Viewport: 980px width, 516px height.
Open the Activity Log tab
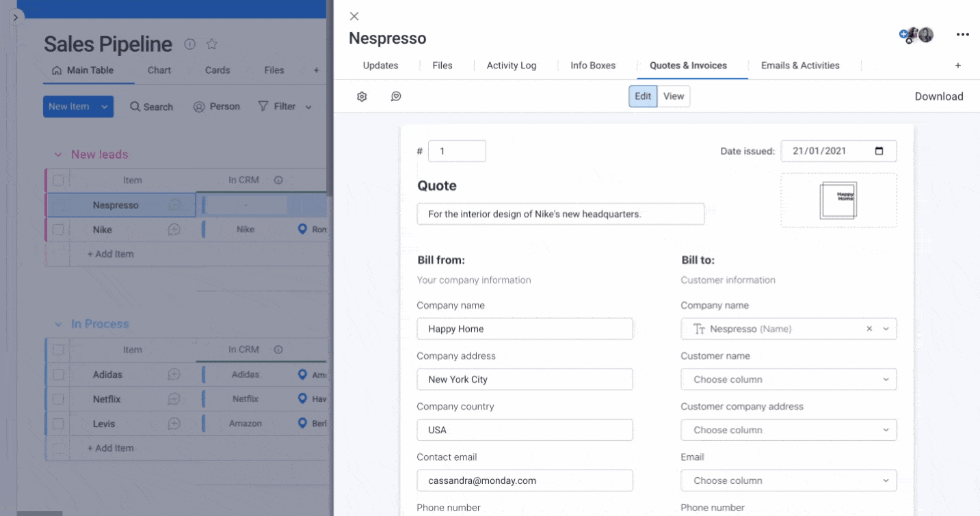pyautogui.click(x=512, y=66)
